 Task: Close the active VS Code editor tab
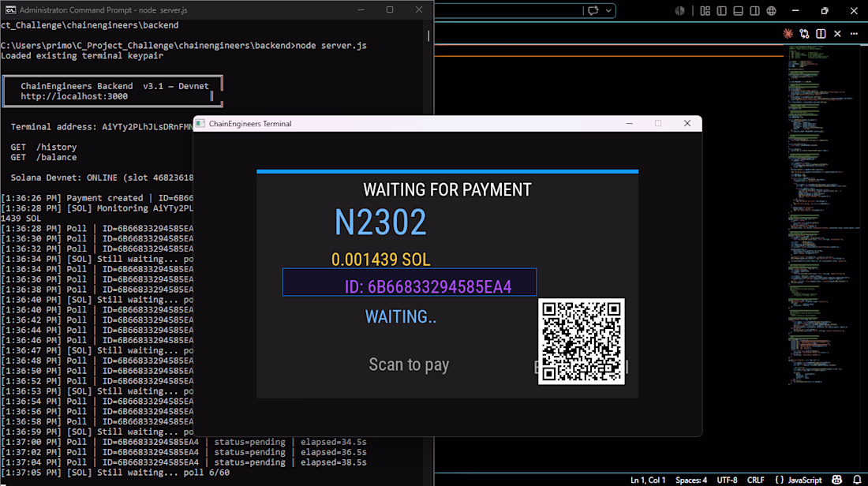[x=837, y=34]
